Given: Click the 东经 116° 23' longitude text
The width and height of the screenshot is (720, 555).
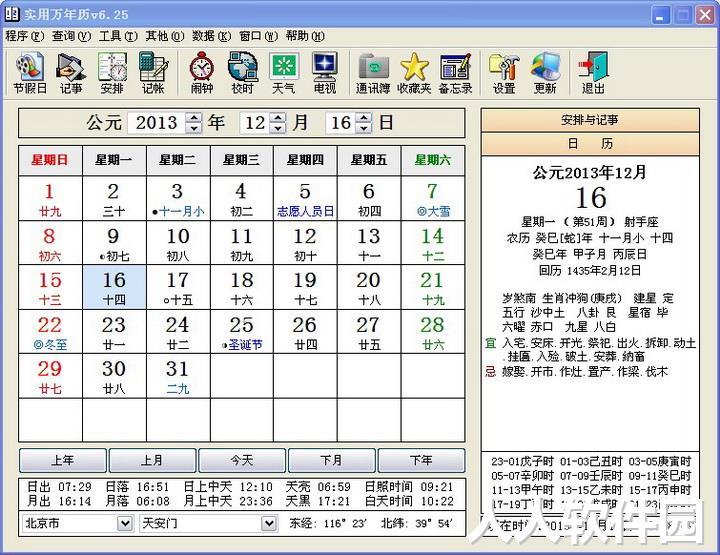Looking at the screenshot, I should (x=327, y=523).
